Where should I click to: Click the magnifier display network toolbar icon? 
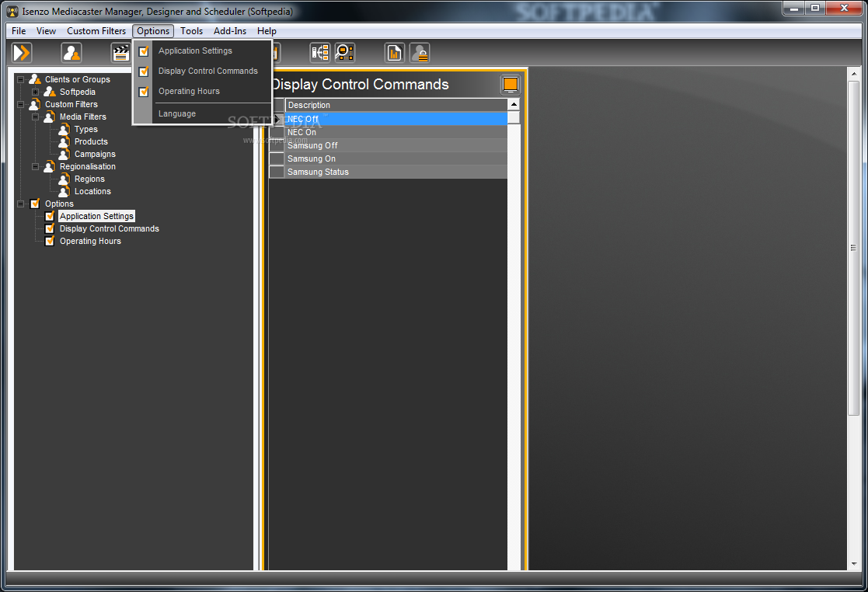[344, 53]
